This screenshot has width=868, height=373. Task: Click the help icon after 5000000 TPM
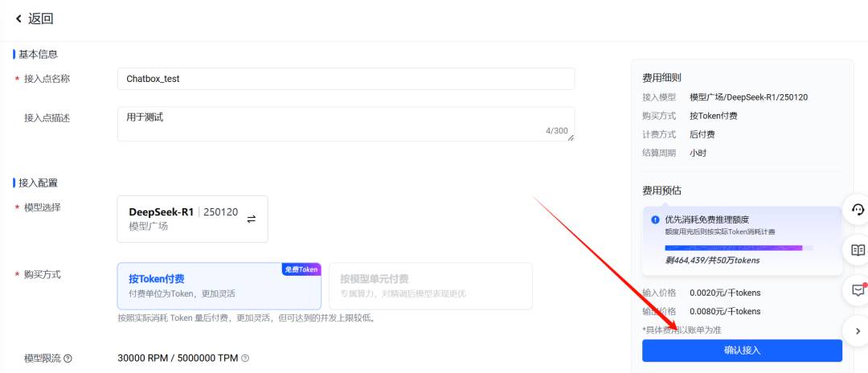point(245,358)
